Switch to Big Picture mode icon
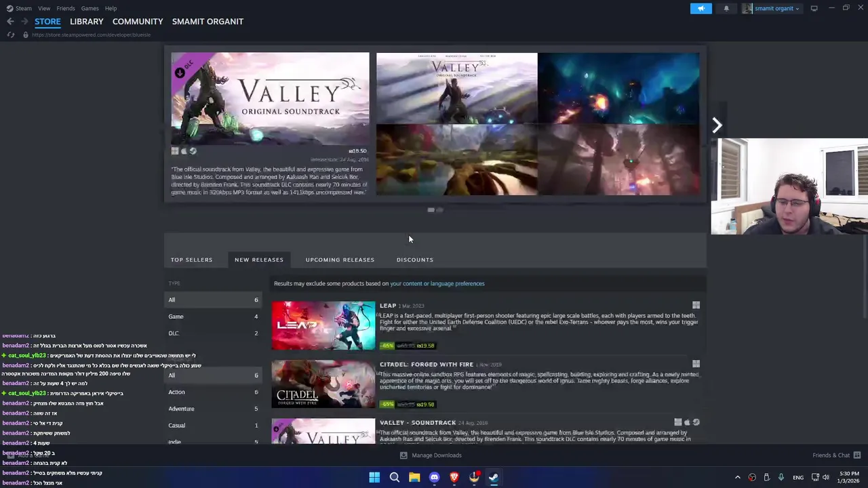Viewport: 868px width, 488px height. (814, 8)
